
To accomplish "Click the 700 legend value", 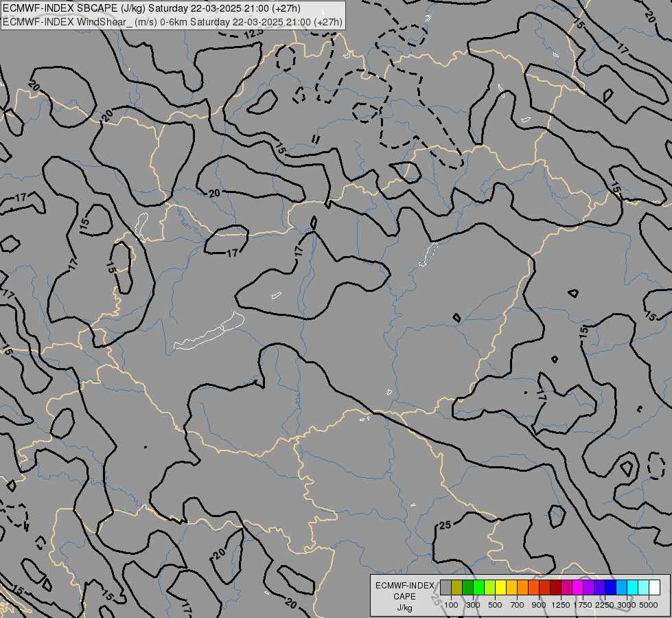I will 518,605.
